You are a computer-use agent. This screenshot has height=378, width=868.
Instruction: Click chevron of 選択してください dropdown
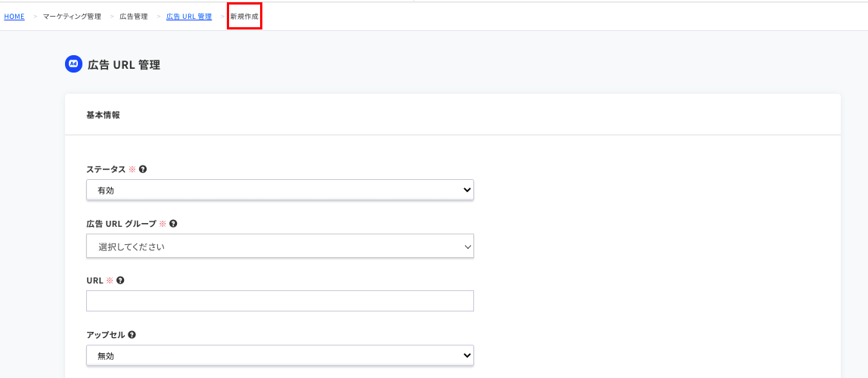[x=467, y=246]
